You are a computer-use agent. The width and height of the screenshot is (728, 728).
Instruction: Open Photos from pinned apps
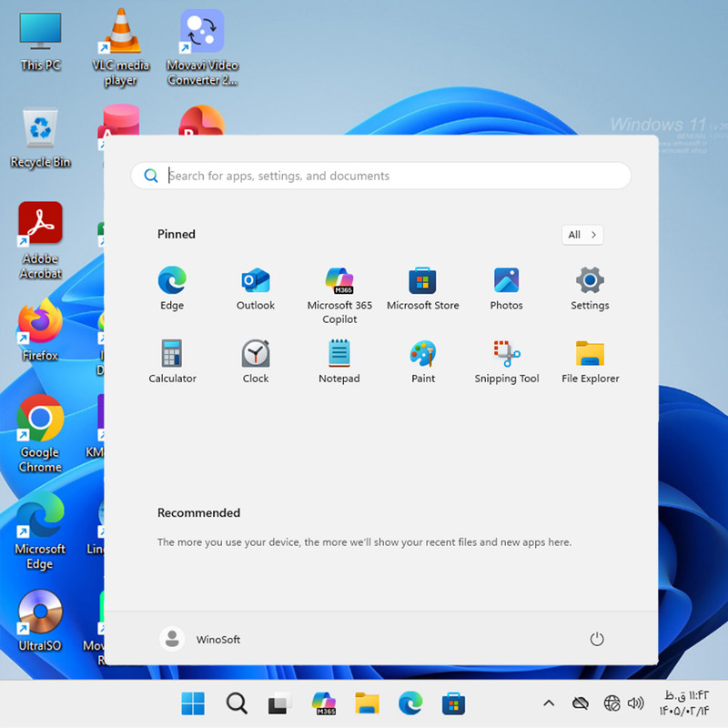(506, 288)
